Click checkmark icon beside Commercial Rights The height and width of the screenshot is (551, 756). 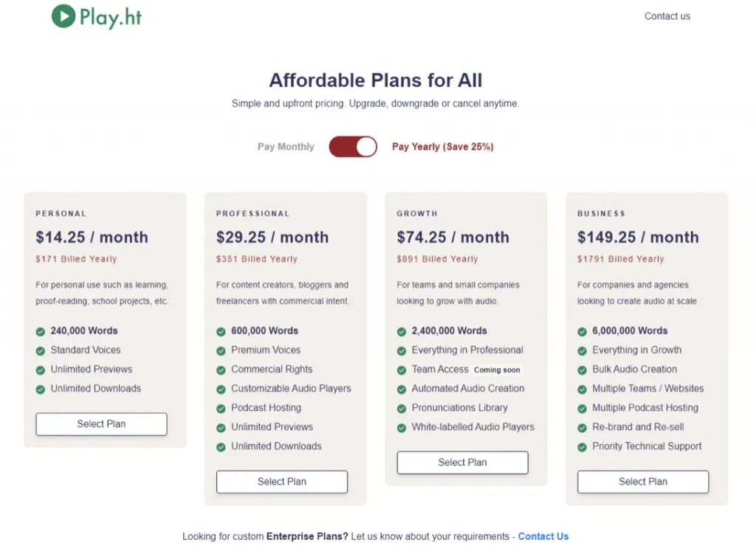pyautogui.click(x=221, y=370)
